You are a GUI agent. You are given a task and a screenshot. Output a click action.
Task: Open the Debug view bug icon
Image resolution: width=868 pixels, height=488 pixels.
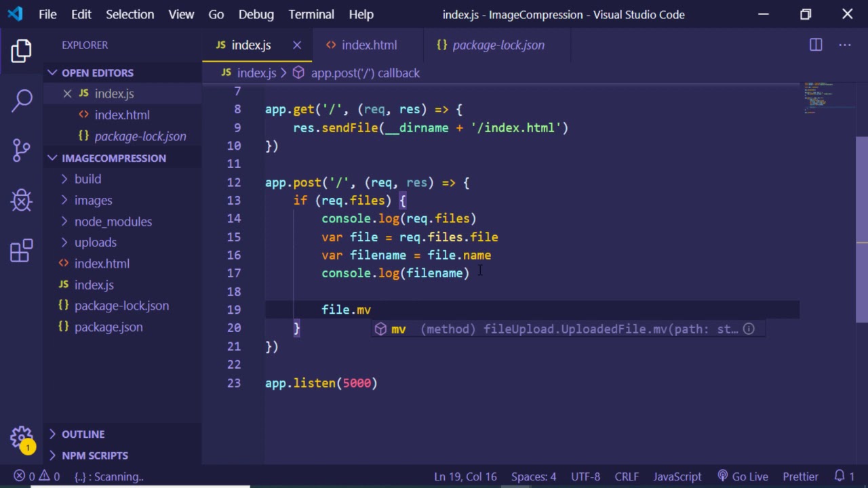pos(21,200)
